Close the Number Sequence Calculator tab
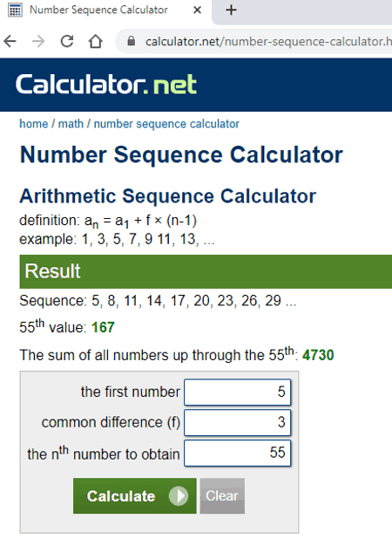The height and width of the screenshot is (546, 392). (197, 10)
